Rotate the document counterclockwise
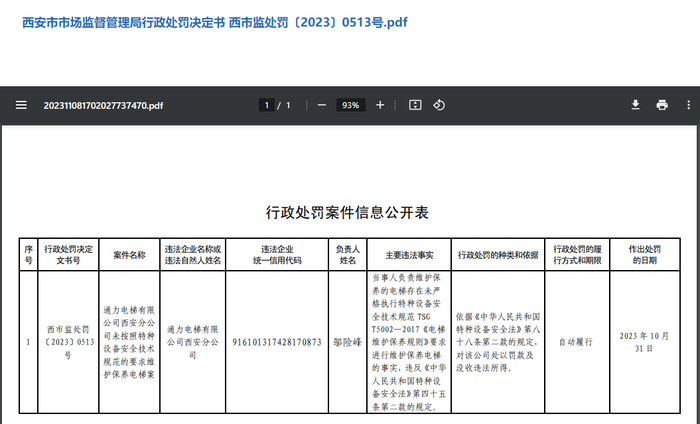700x424 pixels. pyautogui.click(x=439, y=105)
